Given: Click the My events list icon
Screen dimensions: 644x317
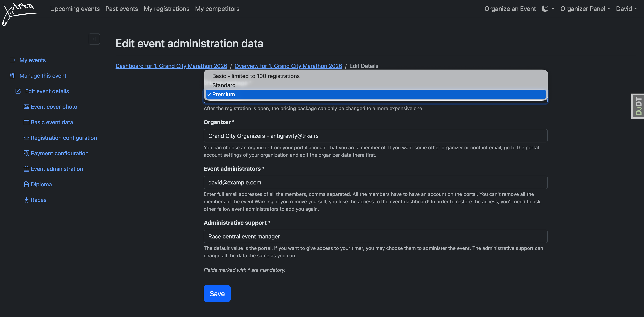Looking at the screenshot, I should pyautogui.click(x=12, y=60).
